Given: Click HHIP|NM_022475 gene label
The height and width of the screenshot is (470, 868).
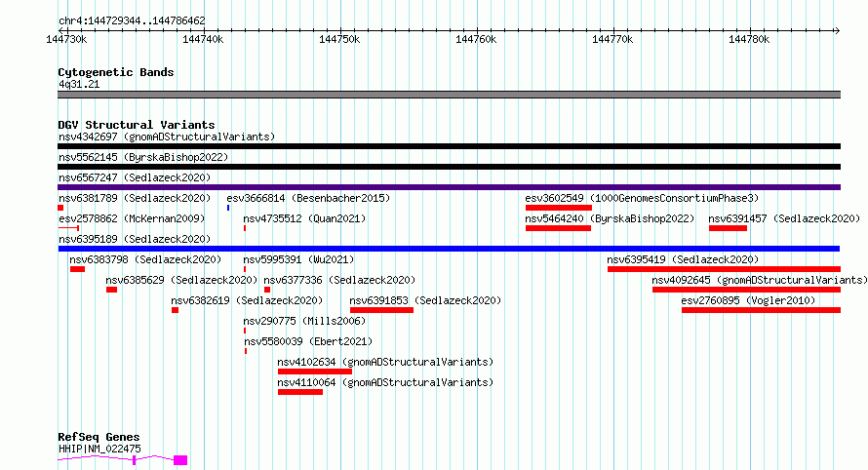Looking at the screenshot, I should pos(99,449).
